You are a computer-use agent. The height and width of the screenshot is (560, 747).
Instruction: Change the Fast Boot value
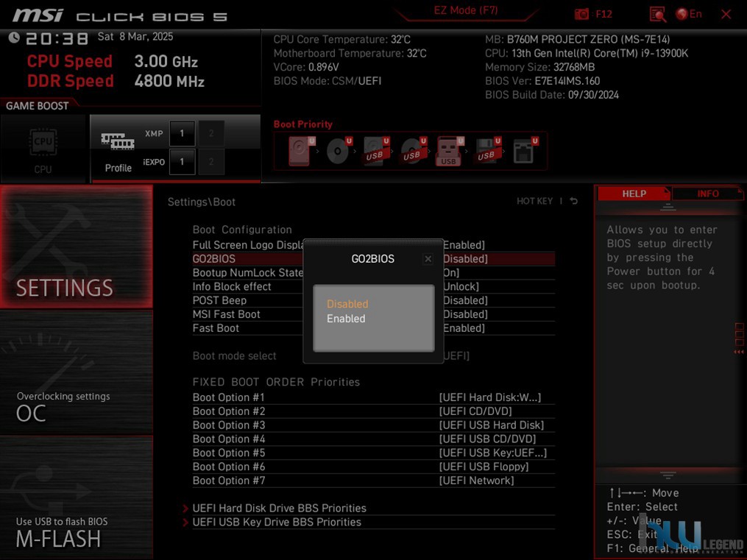point(464,328)
